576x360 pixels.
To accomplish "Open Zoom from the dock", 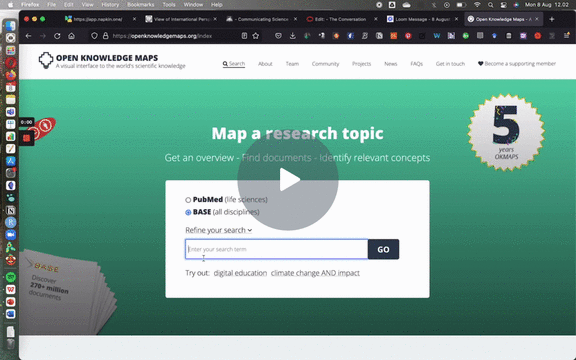I will click(10, 235).
